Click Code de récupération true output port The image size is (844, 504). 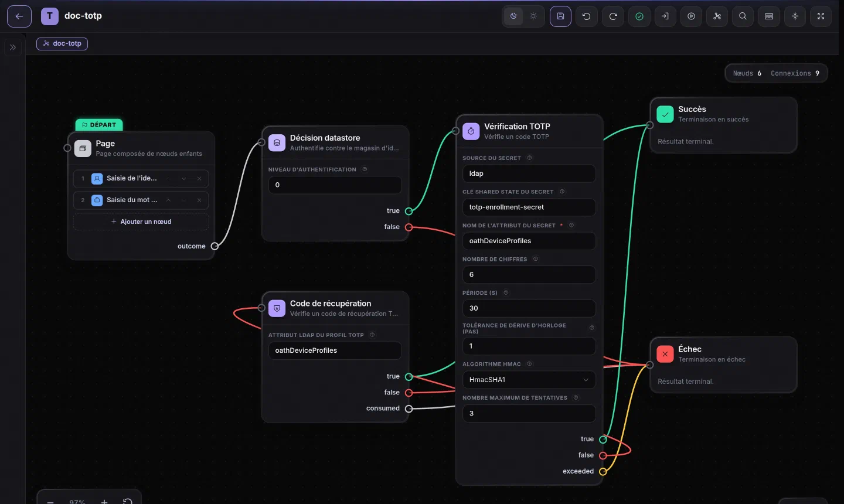(x=409, y=376)
